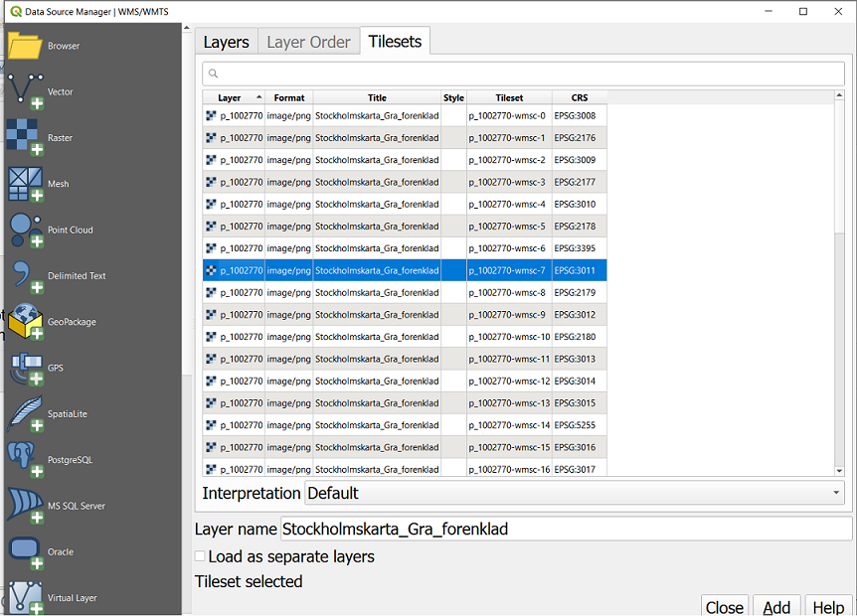The height and width of the screenshot is (616, 857).
Task: Select the Raster source icon
Action: 25,137
